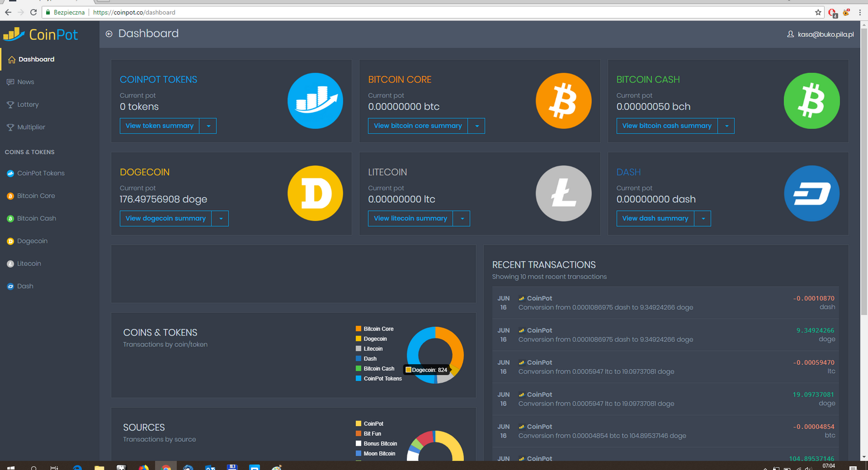The image size is (868, 470).
Task: Reload the page with the browser refresh icon
Action: coord(34,12)
